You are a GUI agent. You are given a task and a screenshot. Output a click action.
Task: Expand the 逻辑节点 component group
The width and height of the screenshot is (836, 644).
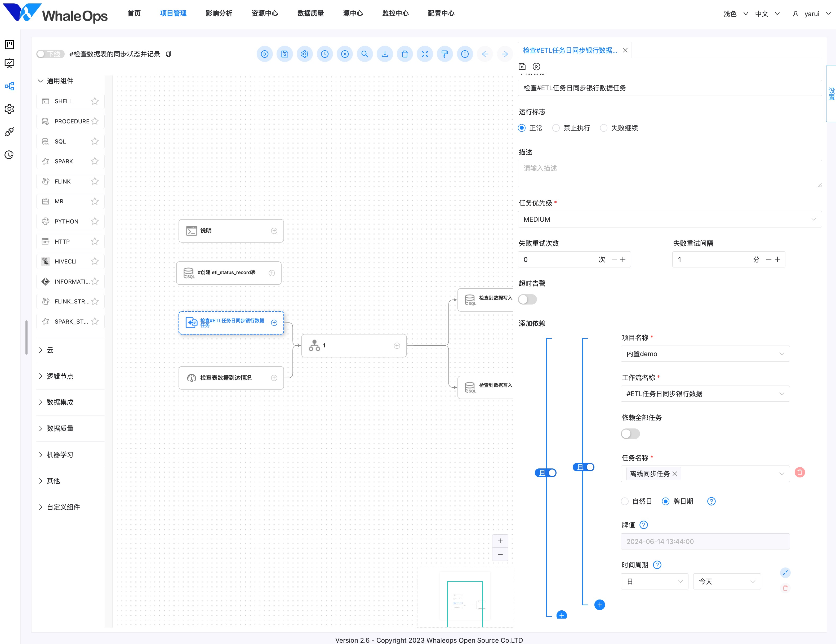(x=60, y=376)
